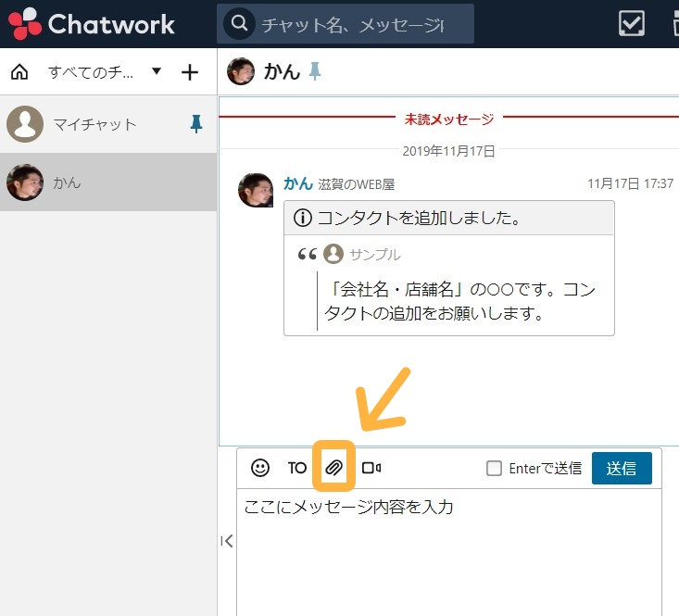Click the TO mention button
Viewport: 679px width, 616px height.
[x=296, y=468]
